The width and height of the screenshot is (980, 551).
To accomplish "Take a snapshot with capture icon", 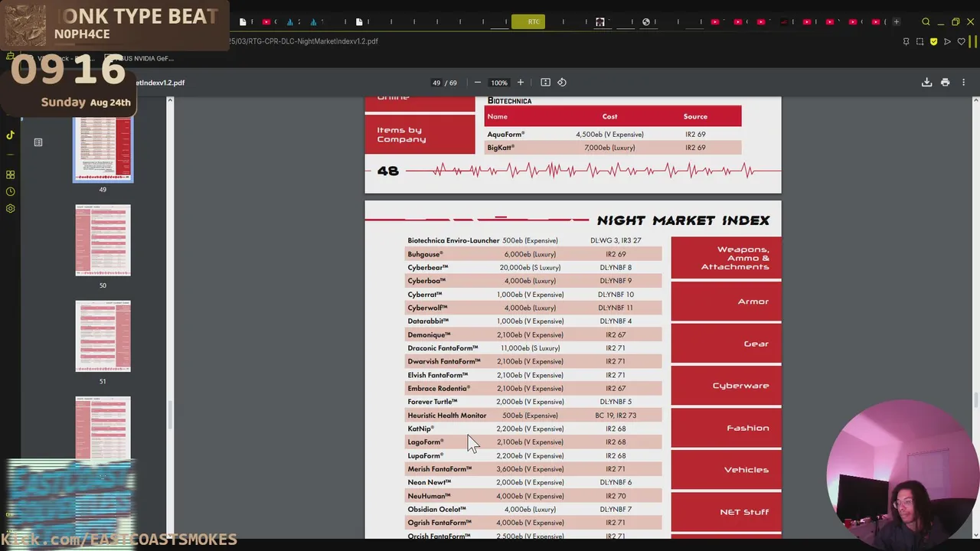I will pyautogui.click(x=920, y=41).
